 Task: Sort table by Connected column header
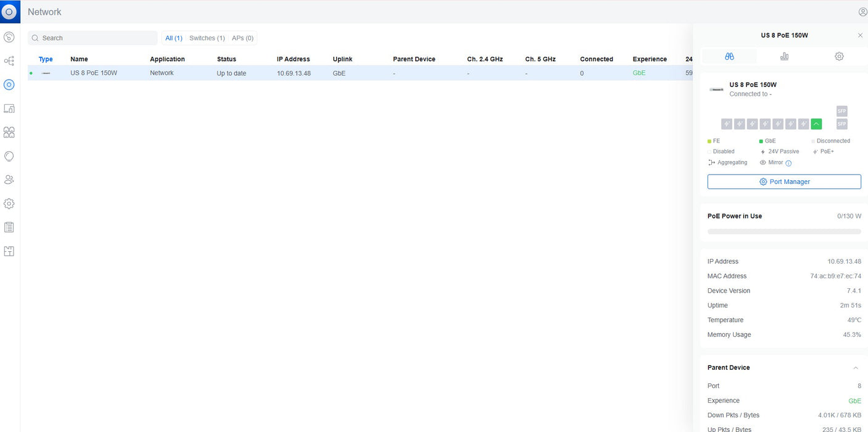pos(597,59)
